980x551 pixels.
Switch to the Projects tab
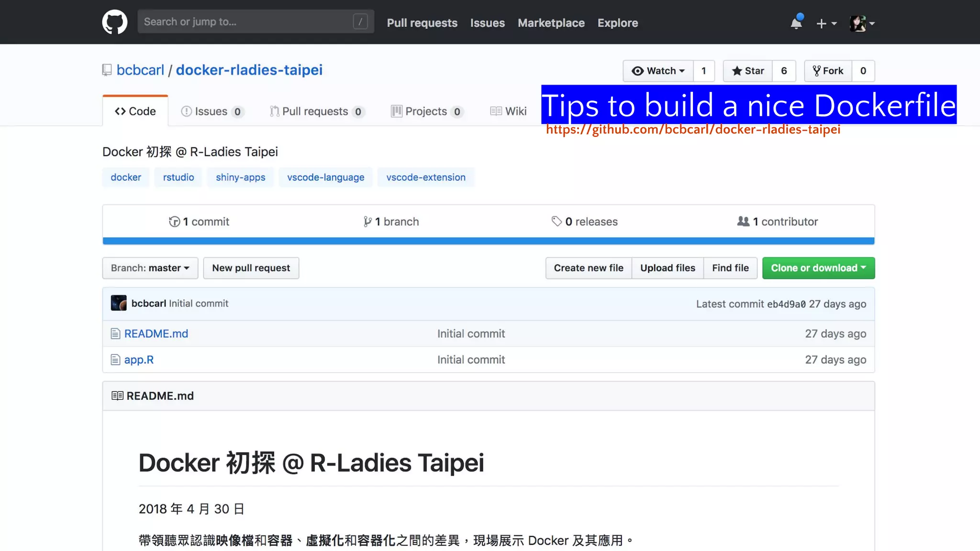point(427,111)
